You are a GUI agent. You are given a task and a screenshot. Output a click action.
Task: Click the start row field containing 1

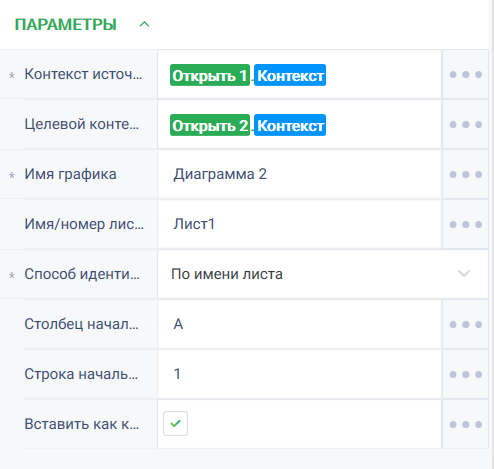300,374
